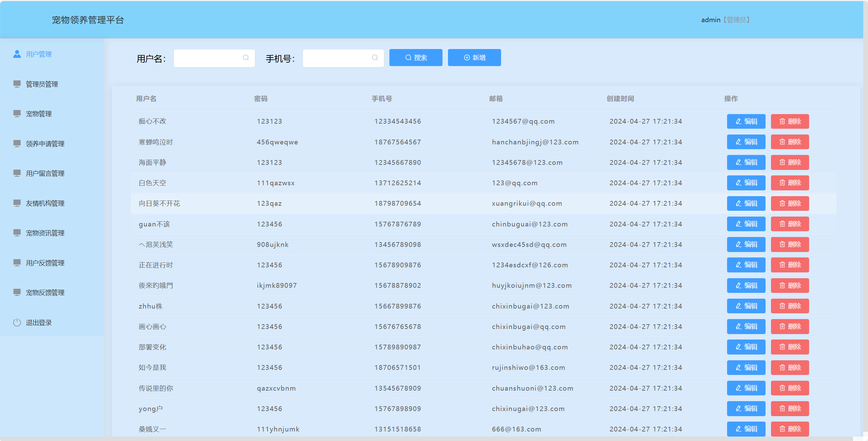Click monitor icon next to 宠物管理

point(17,113)
